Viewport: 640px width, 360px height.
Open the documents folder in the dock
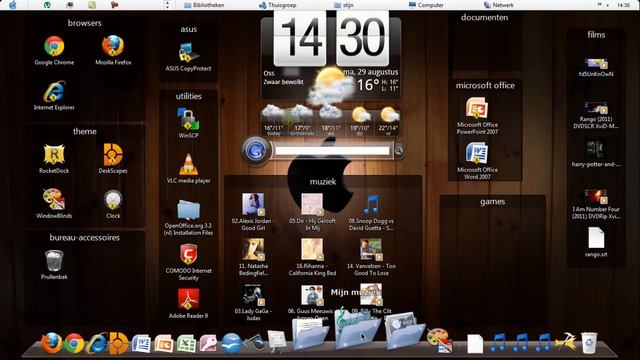tap(310, 334)
